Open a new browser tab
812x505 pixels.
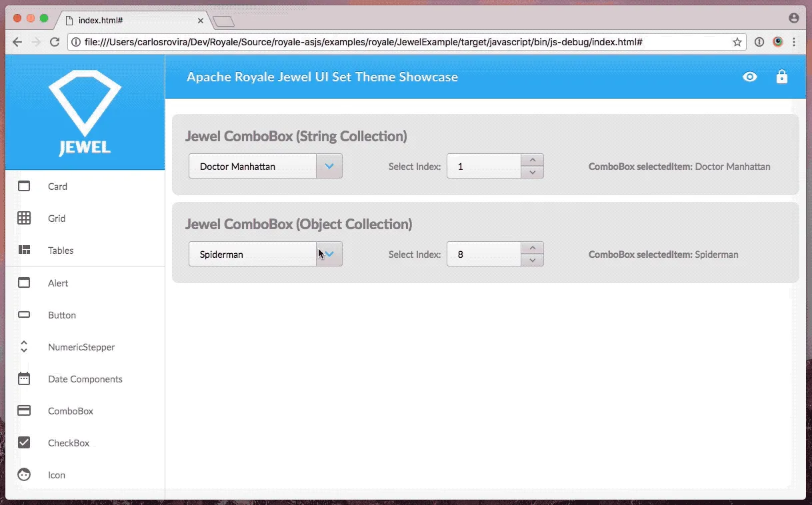223,22
